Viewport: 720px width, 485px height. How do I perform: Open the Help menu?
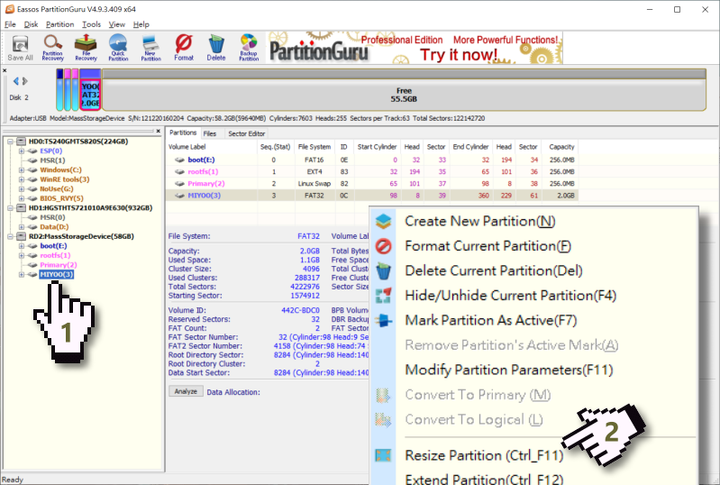coord(141,24)
